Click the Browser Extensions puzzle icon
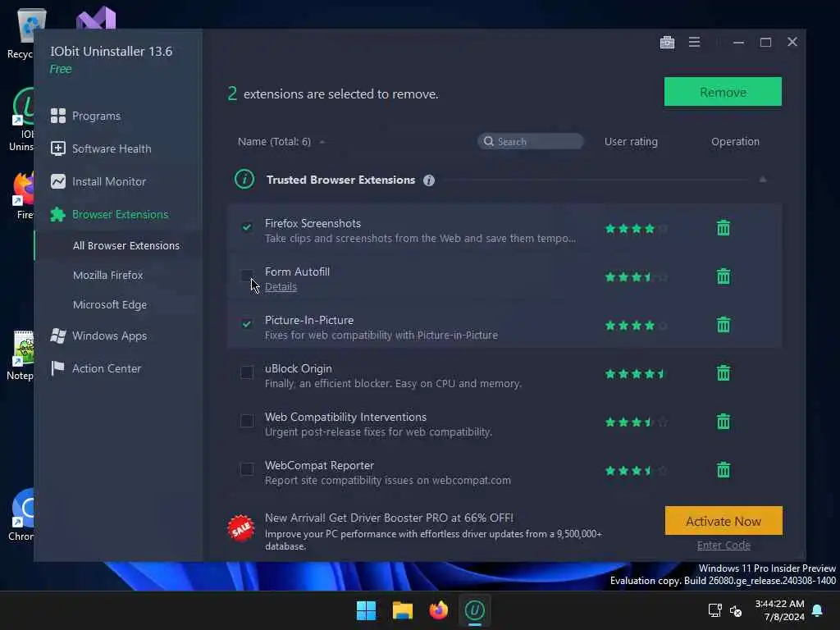This screenshot has width=840, height=630. pos(58,214)
